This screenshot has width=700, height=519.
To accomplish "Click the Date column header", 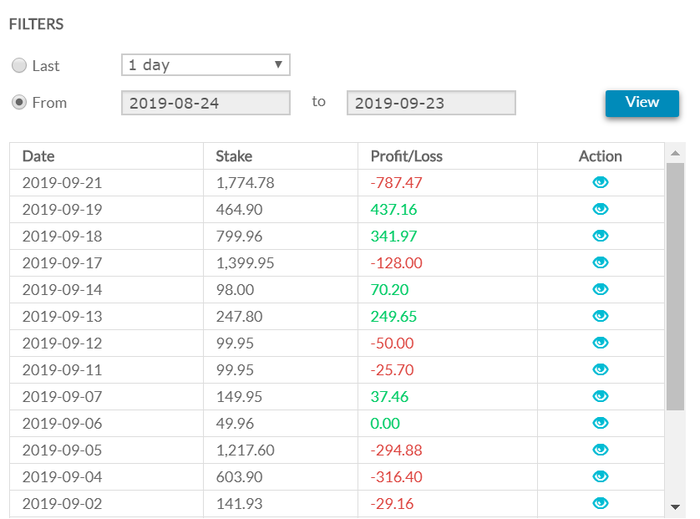I will pos(38,156).
